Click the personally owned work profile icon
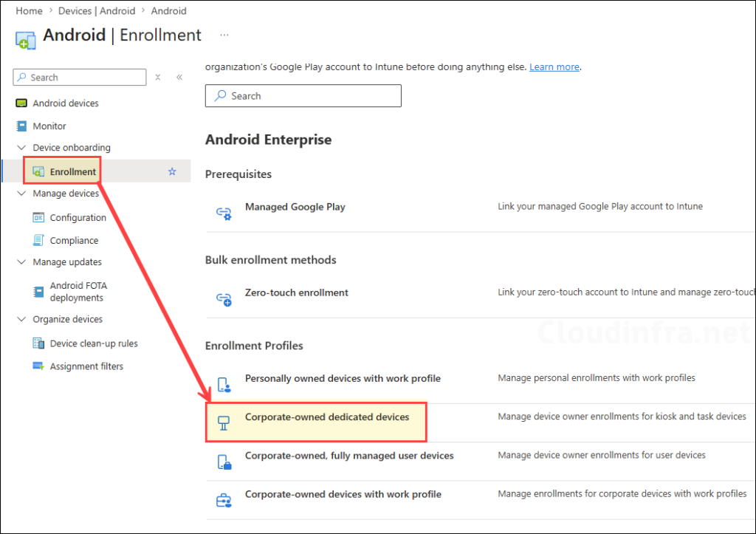The image size is (756, 534). [x=224, y=385]
